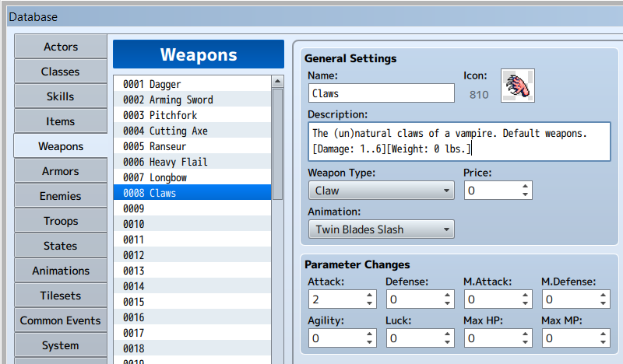Viewport: 623px width, 364px height.
Task: Select weapon 0006 Heavy Flail
Action: pyautogui.click(x=192, y=162)
